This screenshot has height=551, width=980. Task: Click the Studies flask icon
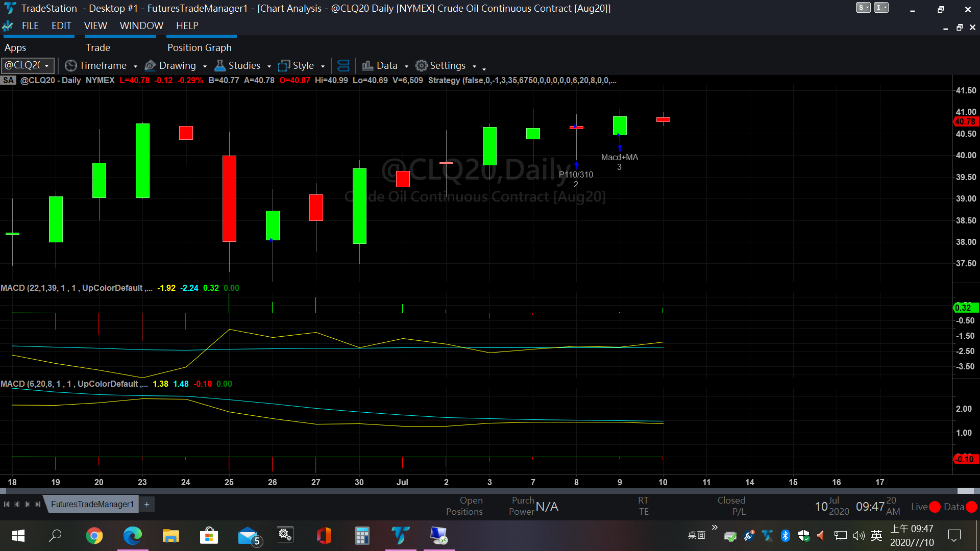(219, 66)
